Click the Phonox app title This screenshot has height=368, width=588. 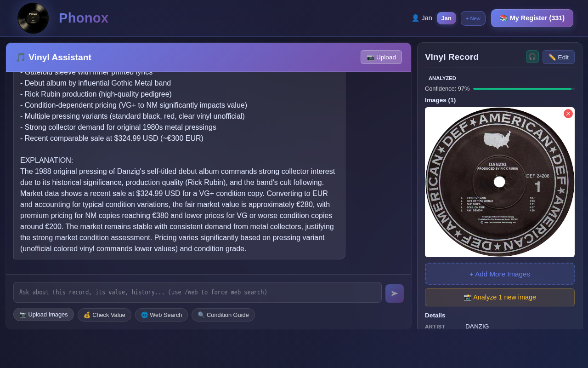pos(84,18)
